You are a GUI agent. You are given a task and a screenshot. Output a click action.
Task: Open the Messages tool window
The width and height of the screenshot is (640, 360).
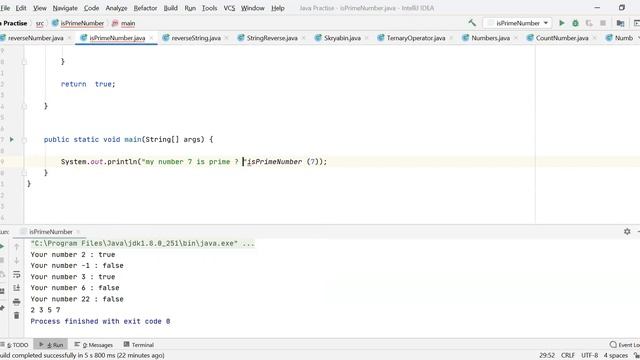pyautogui.click(x=93, y=345)
